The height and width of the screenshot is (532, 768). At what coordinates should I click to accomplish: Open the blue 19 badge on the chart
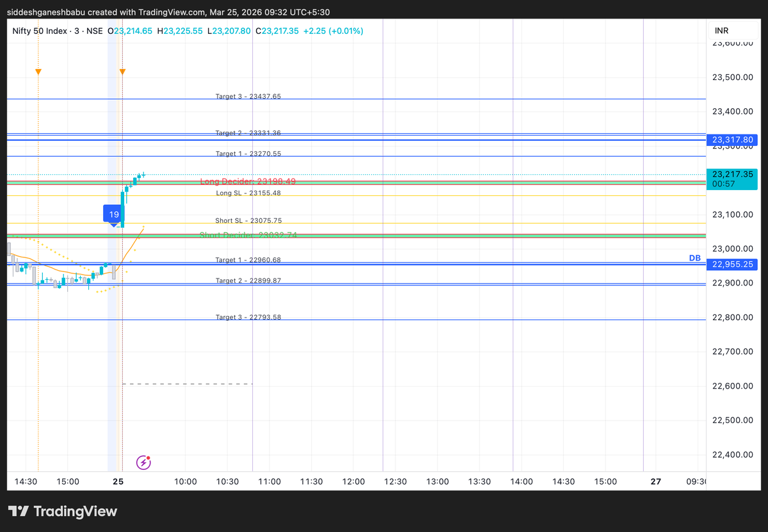pyautogui.click(x=114, y=215)
